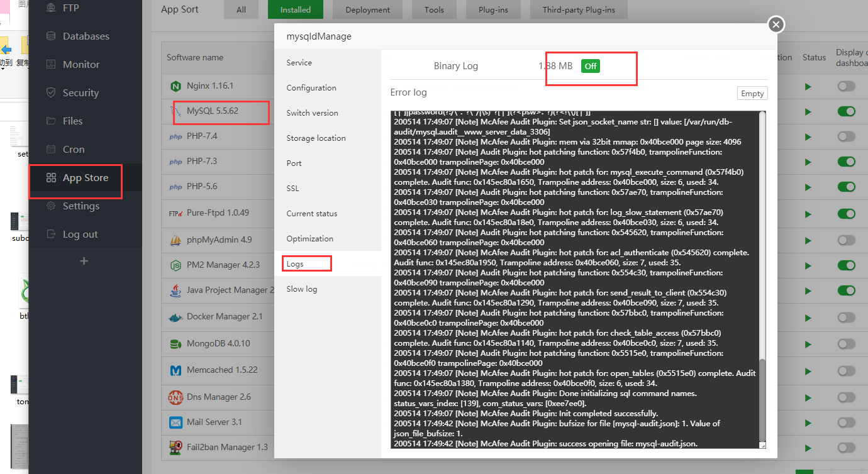The width and height of the screenshot is (868, 474).
Task: Click the Memcached app icon
Action: click(x=175, y=370)
